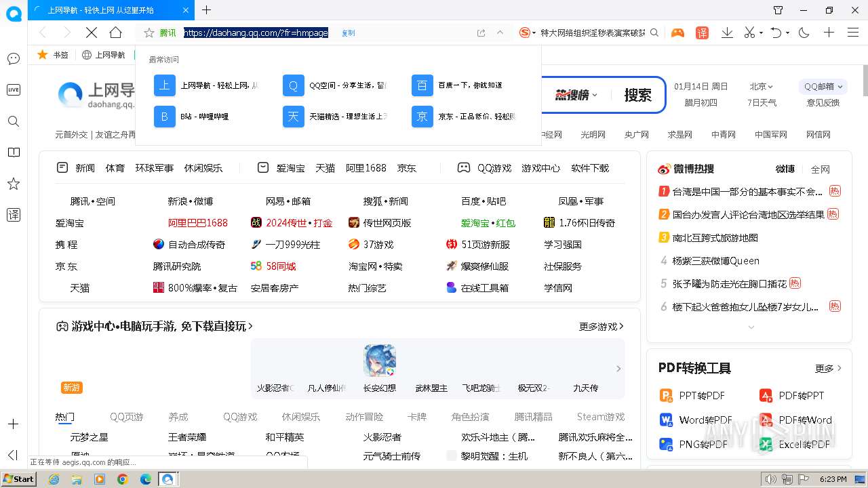The height and width of the screenshot is (488, 868).
Task: Open 天猫精选 suggestion
Action: click(335, 117)
